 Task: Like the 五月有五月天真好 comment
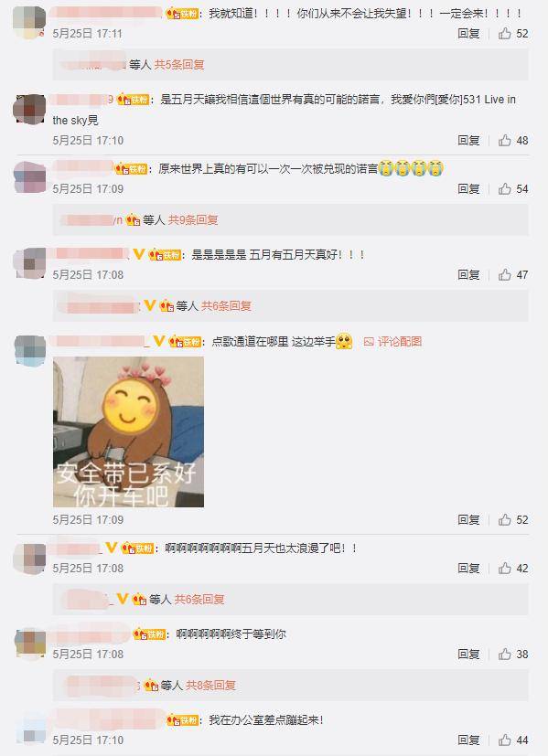(x=505, y=275)
